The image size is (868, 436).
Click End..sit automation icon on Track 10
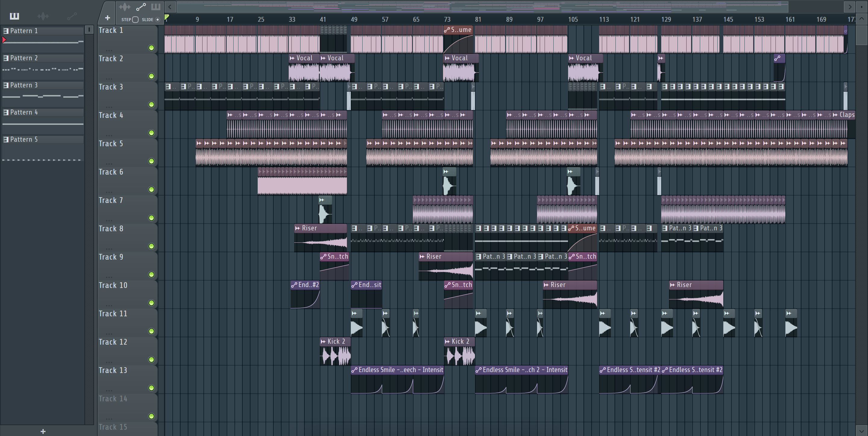tap(354, 285)
